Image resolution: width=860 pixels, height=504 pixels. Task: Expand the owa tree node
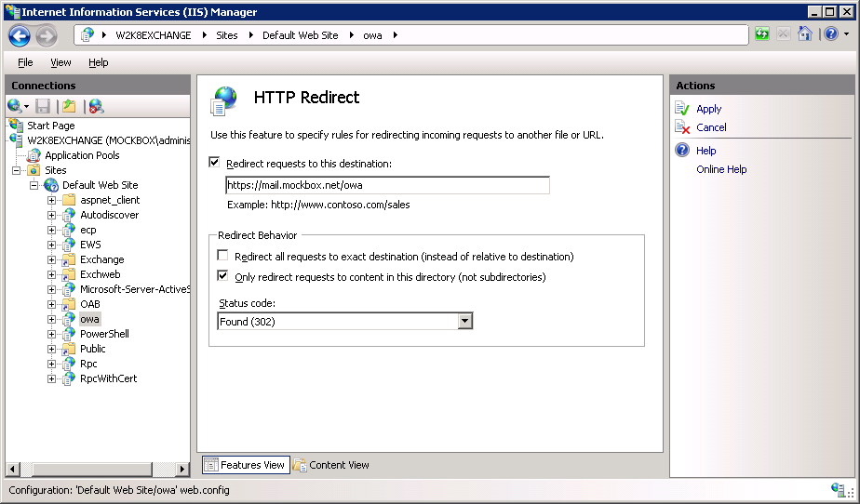[x=51, y=319]
